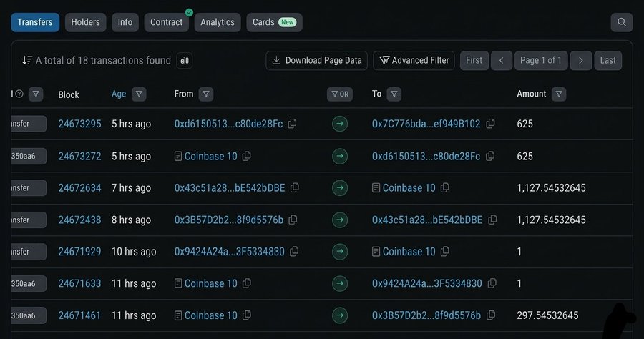This screenshot has width=644, height=339.
Task: Click the method tag in block 24673295 row
Action: click(29, 124)
